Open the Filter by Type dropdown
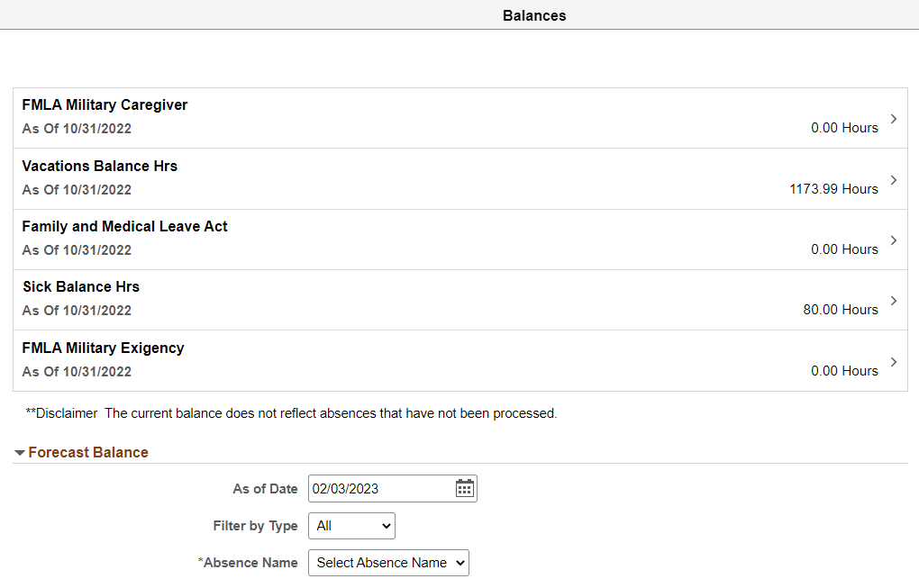919x588 pixels. (351, 526)
